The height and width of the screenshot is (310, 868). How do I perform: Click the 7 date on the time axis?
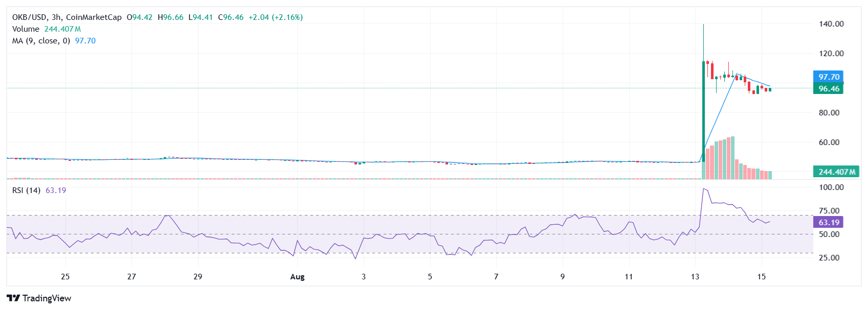(496, 277)
